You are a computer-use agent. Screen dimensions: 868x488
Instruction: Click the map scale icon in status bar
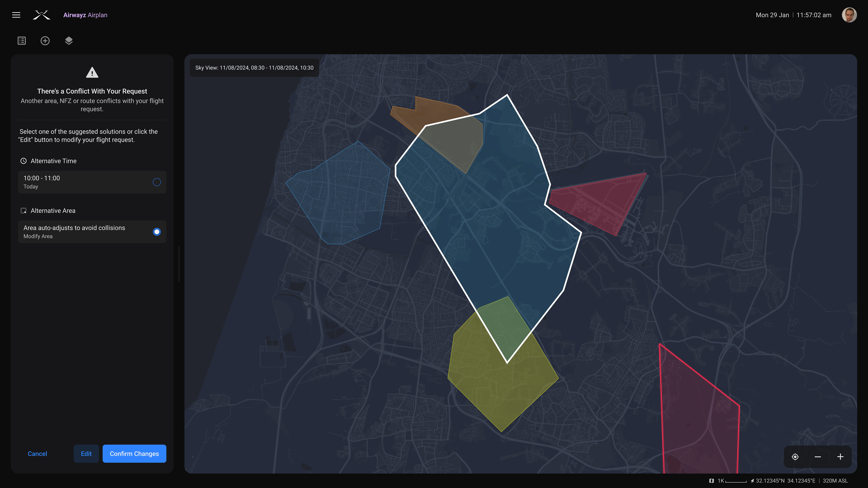click(x=711, y=481)
